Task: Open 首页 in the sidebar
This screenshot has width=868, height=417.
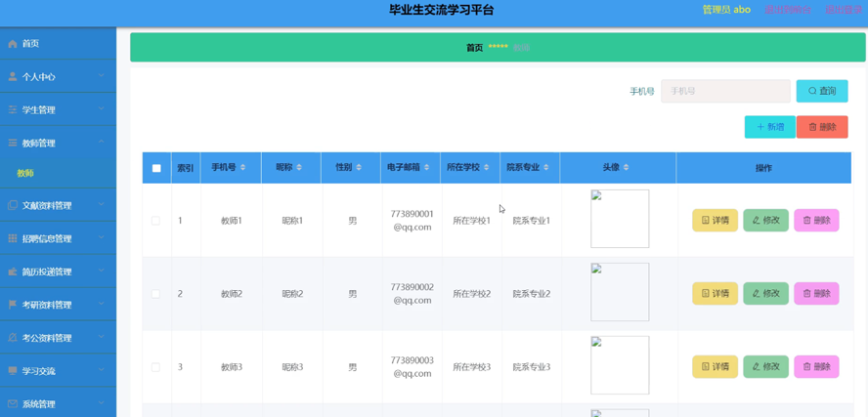Action: click(x=58, y=44)
